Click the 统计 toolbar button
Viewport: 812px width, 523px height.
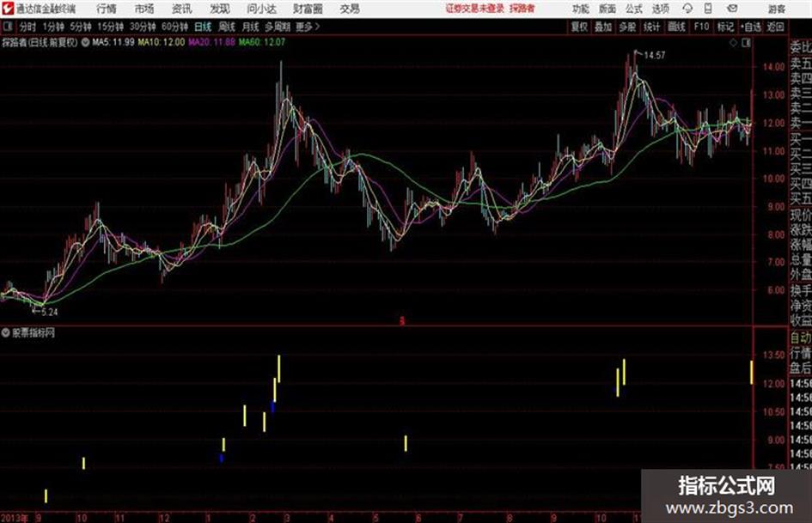[x=651, y=27]
